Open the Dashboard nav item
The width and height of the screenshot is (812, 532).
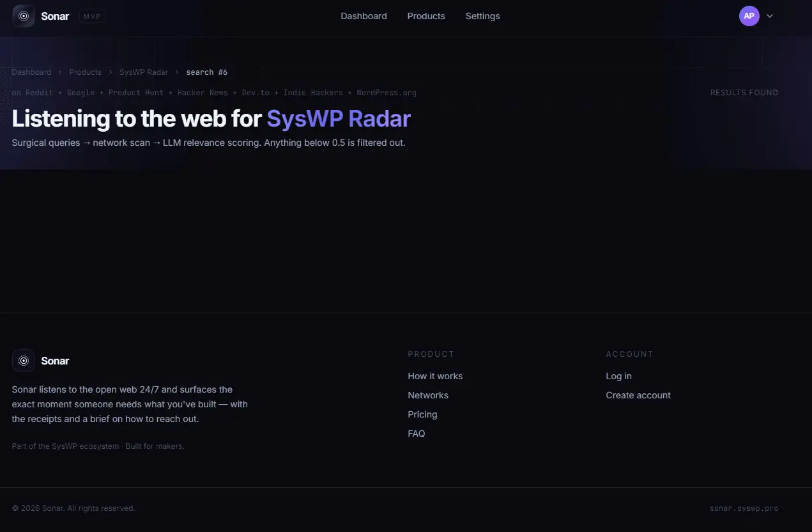point(364,16)
